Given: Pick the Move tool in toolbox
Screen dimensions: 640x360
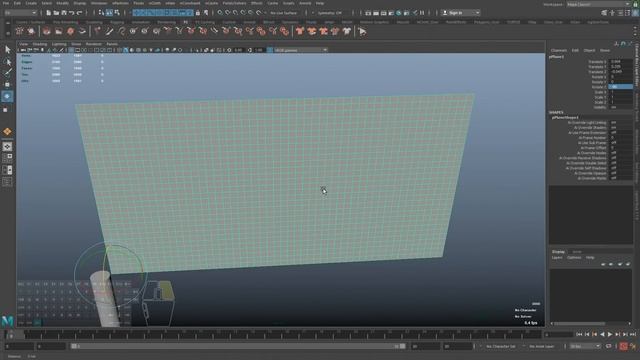Looking at the screenshot, I should (7, 84).
